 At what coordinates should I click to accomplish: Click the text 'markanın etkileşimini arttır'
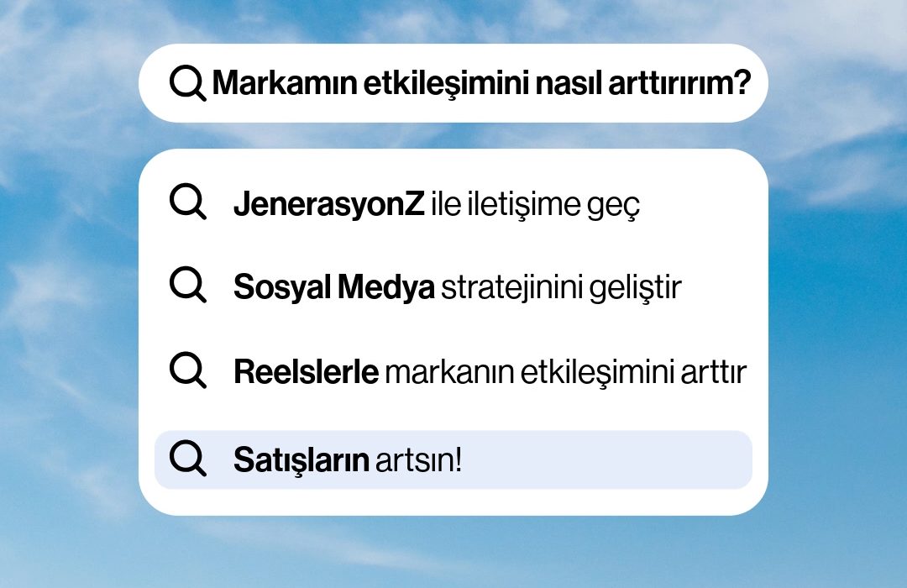point(566,371)
